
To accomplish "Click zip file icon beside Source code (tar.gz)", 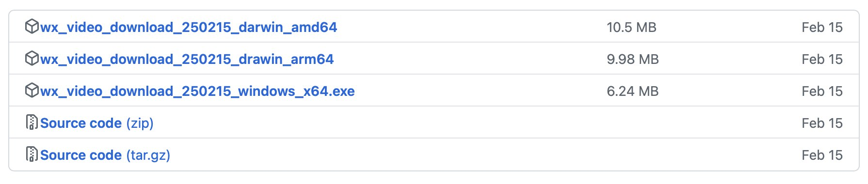I will pos(32,154).
